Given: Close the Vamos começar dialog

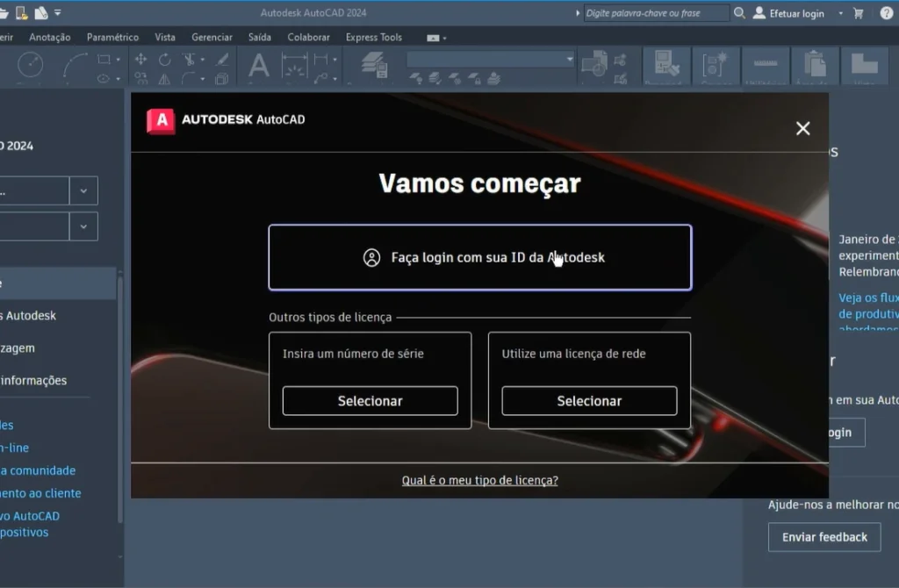Looking at the screenshot, I should [802, 128].
